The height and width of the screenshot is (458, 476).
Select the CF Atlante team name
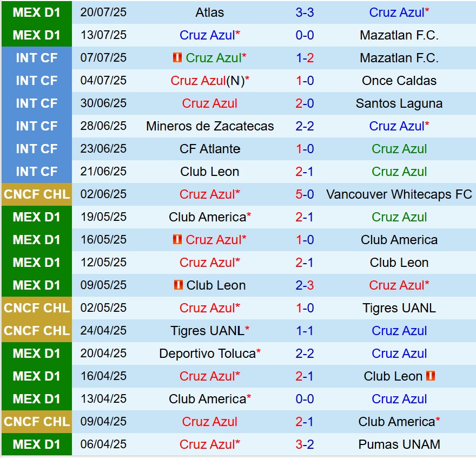coord(210,149)
